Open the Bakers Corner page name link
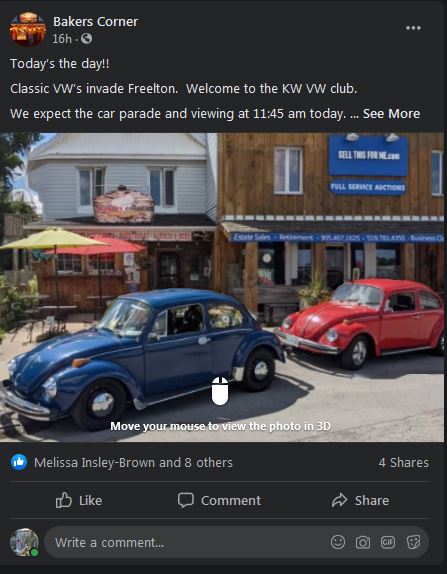Viewport: 447px width, 574px height. pyautogui.click(x=96, y=22)
